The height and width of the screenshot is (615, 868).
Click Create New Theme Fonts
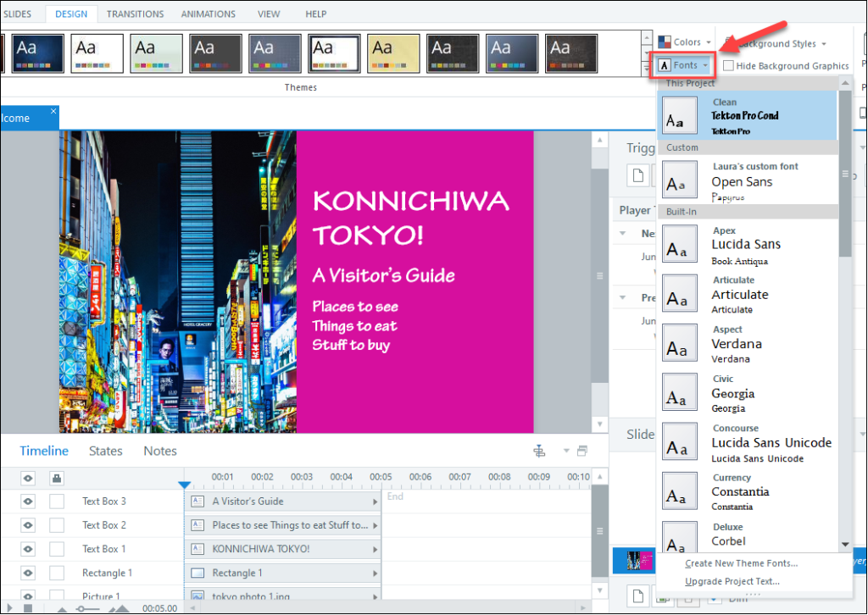coord(741,563)
